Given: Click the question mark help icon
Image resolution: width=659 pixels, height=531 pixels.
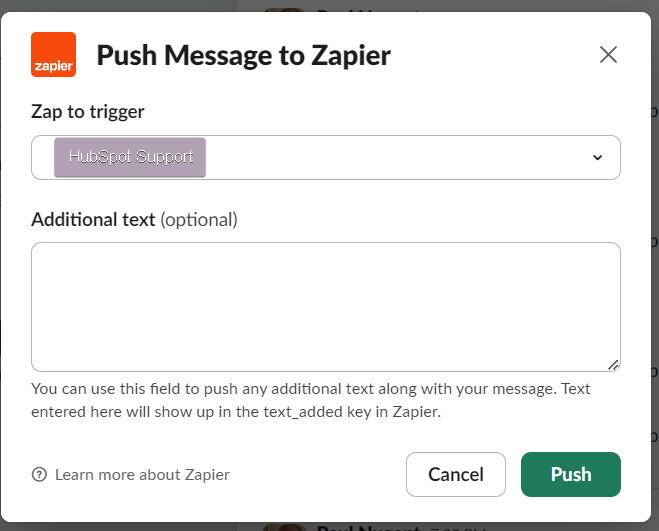Looking at the screenshot, I should pos(40,475).
